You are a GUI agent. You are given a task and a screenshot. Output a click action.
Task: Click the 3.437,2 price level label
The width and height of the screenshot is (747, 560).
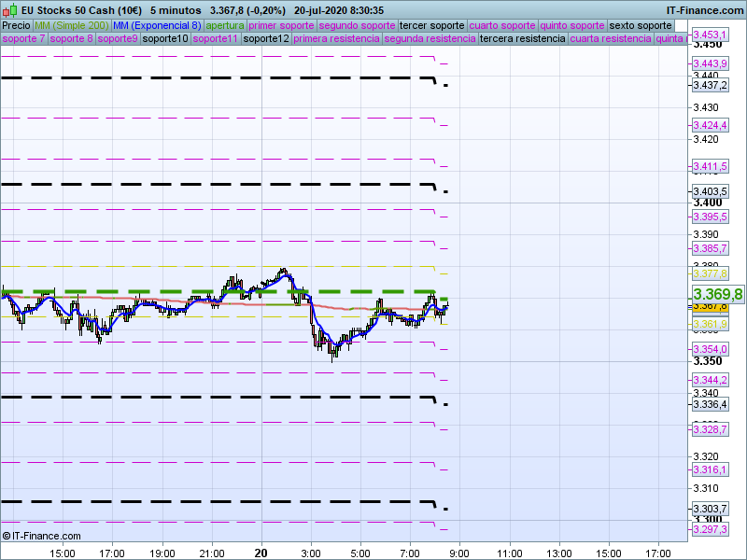pyautogui.click(x=710, y=85)
